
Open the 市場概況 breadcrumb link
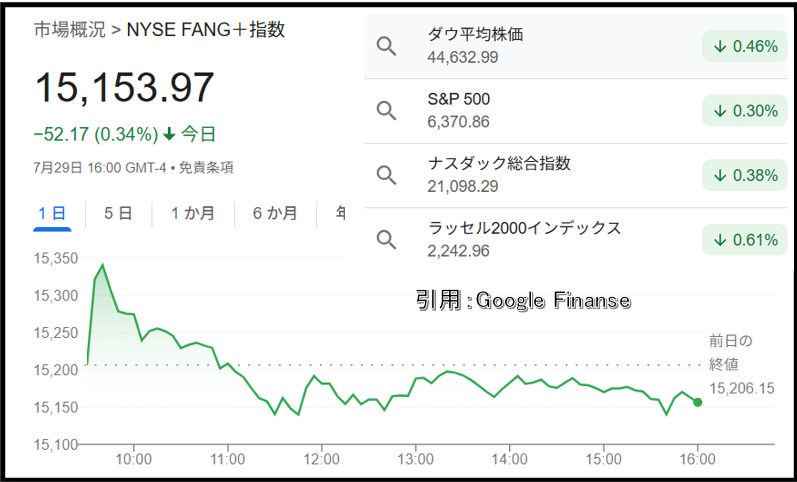tap(70, 30)
